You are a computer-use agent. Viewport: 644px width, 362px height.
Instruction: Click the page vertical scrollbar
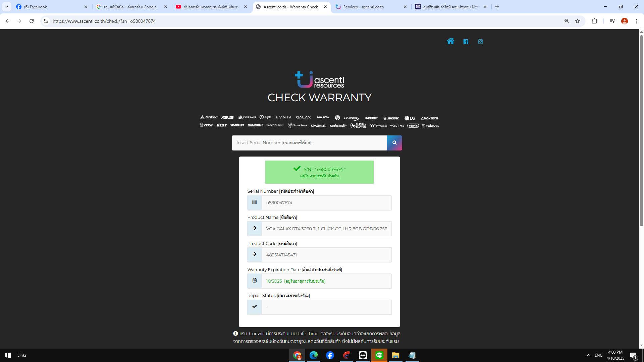pos(641,131)
